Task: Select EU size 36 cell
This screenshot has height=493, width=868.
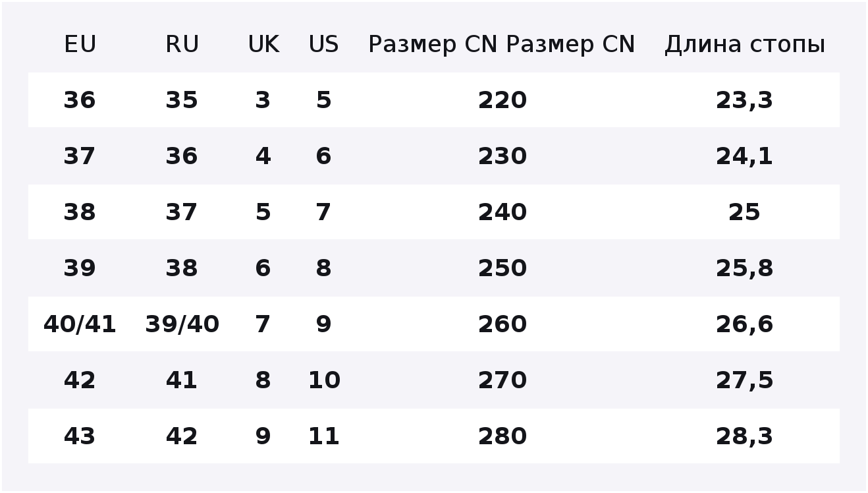Action: tap(80, 100)
